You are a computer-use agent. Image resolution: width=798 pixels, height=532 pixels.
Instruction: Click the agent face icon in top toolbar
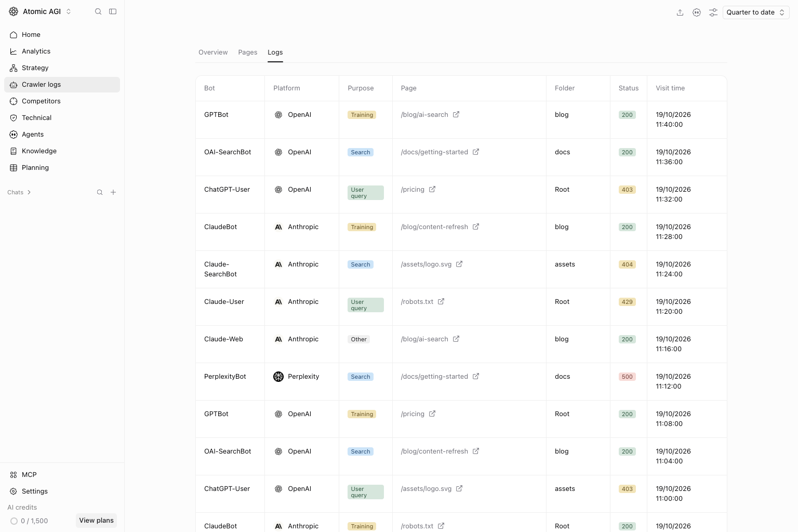(697, 12)
